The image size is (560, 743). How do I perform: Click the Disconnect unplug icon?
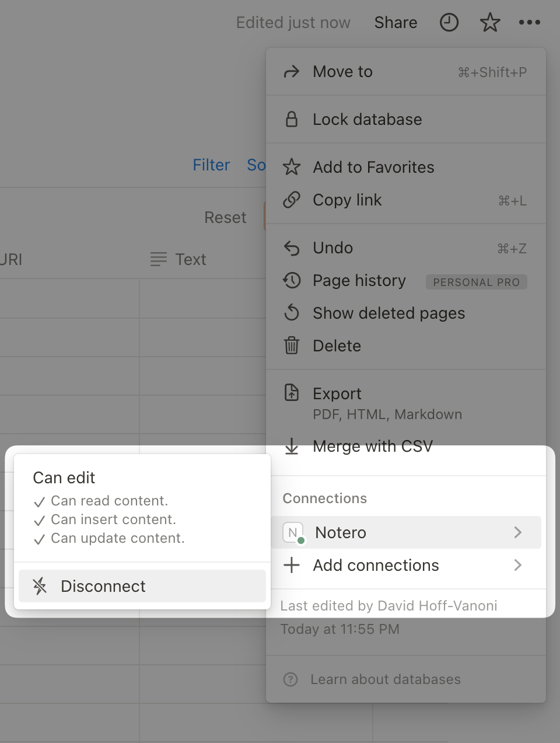pyautogui.click(x=40, y=586)
